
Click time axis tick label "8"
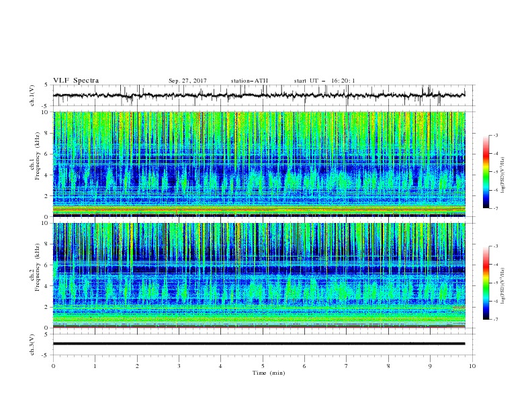pos(388,366)
